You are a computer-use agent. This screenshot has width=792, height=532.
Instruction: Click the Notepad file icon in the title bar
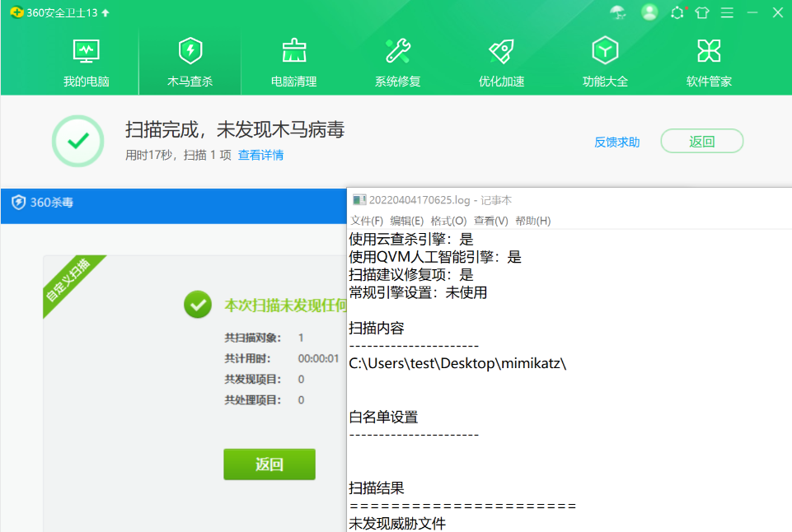359,200
